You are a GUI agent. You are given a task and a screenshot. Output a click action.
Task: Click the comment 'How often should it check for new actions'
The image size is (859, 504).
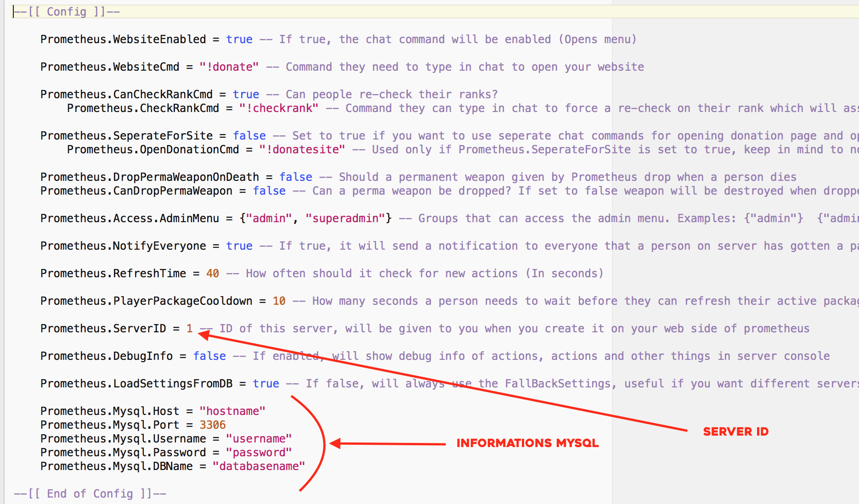pos(382,274)
